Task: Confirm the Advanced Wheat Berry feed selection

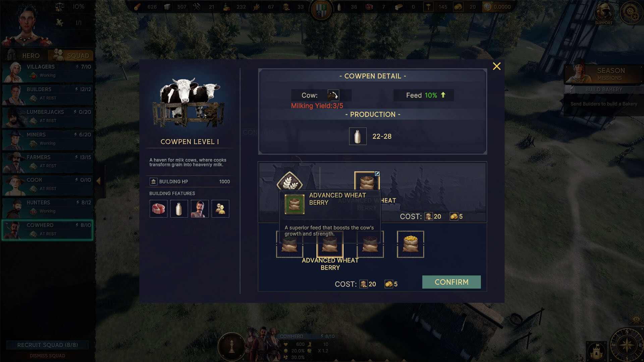Action: pyautogui.click(x=451, y=282)
